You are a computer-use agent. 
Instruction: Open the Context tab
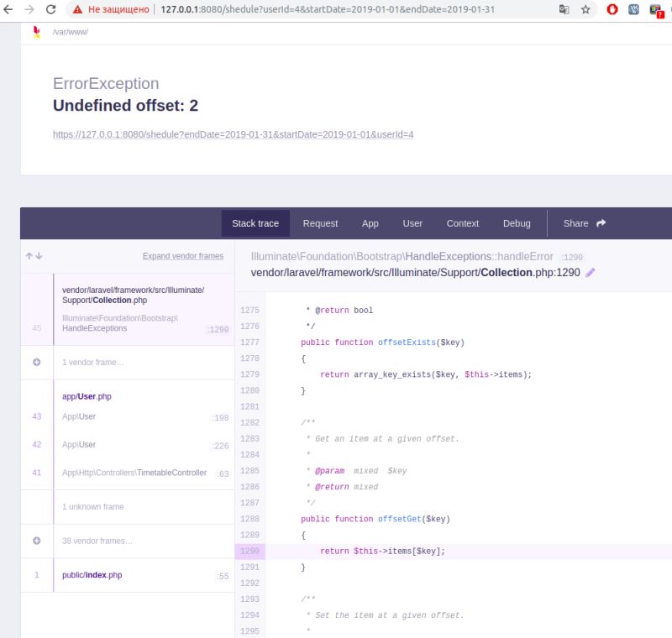463,223
